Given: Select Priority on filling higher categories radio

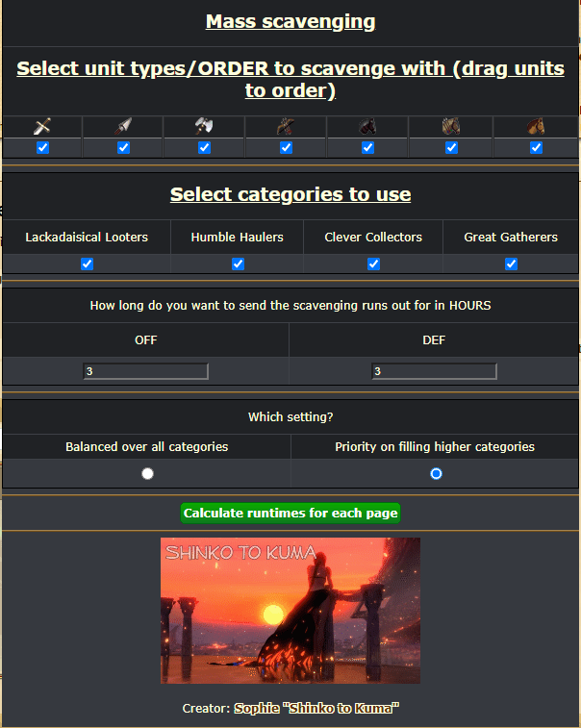Looking at the screenshot, I should 436,473.
